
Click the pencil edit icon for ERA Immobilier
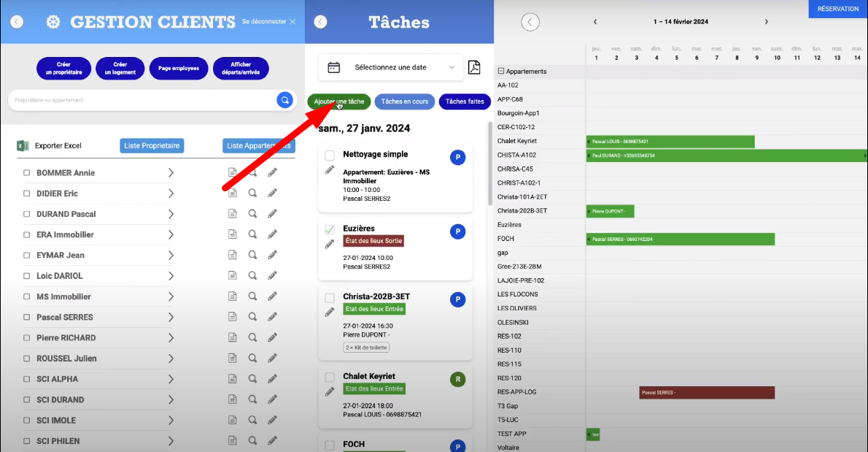pos(272,234)
